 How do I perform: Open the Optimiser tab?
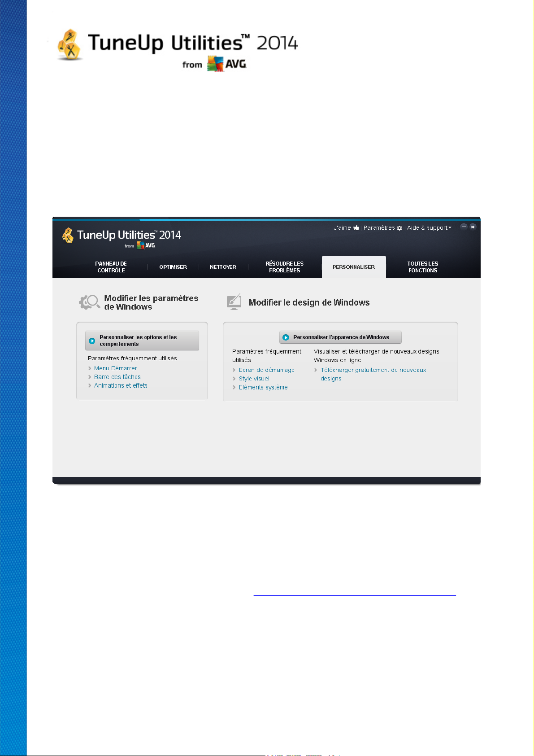coord(173,267)
